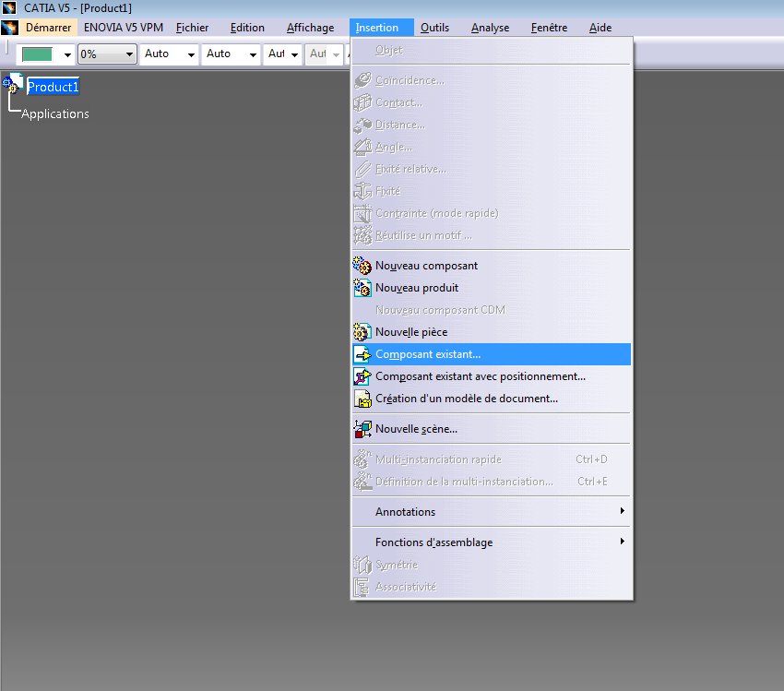
Task: Click the Nouveau composant gear icon
Action: [x=362, y=266]
